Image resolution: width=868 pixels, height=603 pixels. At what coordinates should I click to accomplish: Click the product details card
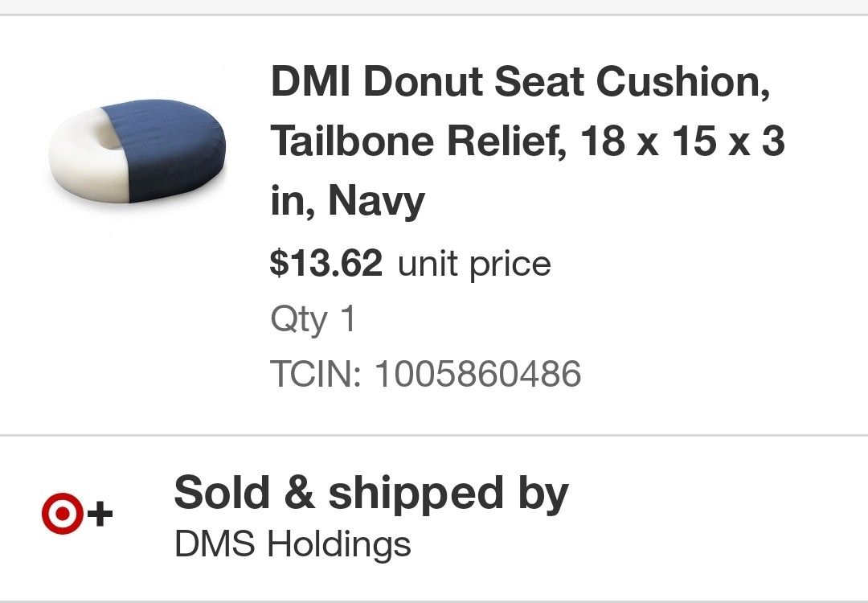coord(434,225)
